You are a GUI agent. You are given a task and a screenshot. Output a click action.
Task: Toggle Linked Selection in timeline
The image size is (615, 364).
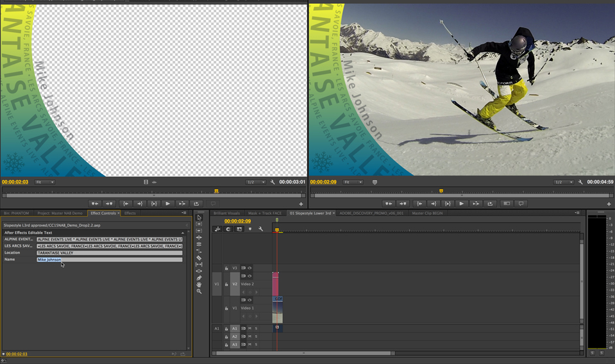(x=239, y=229)
